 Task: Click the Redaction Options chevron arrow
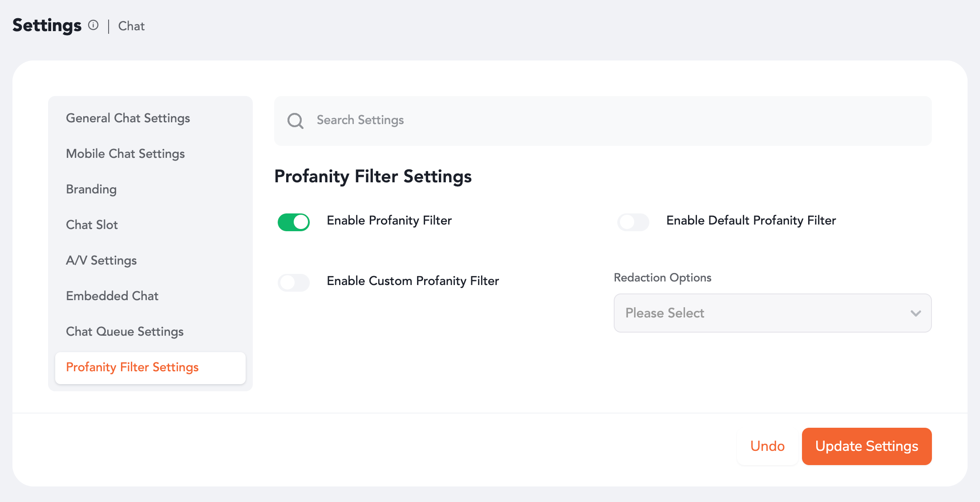pyautogui.click(x=915, y=313)
